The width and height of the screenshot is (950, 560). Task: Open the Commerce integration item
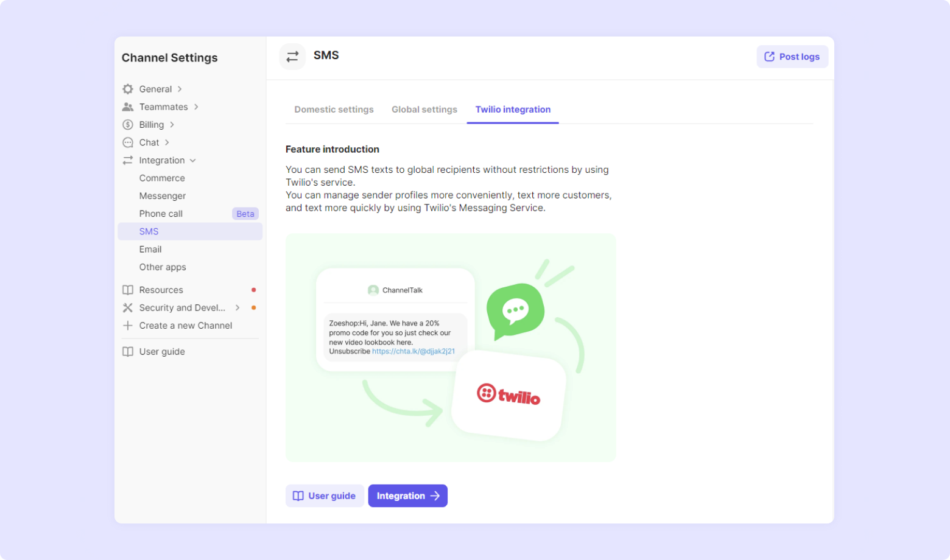190,178
